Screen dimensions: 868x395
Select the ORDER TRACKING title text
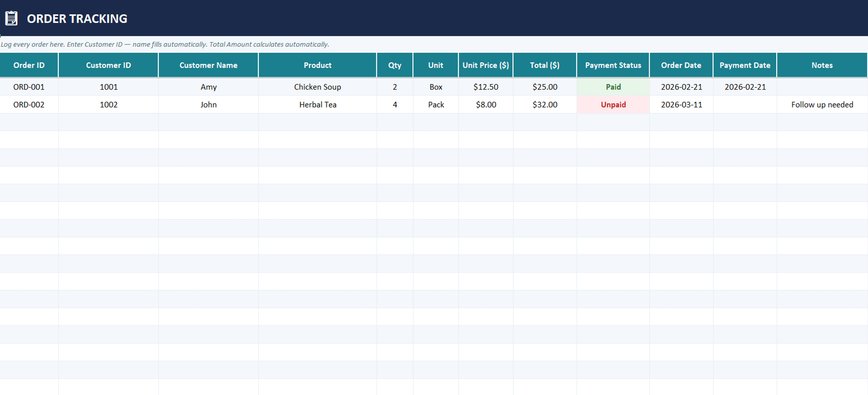coord(77,19)
